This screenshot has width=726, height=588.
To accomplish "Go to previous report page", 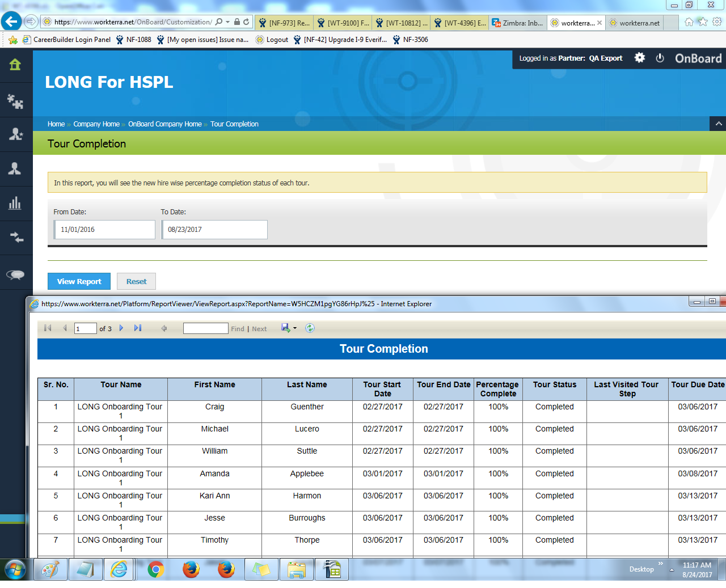I will coord(65,328).
